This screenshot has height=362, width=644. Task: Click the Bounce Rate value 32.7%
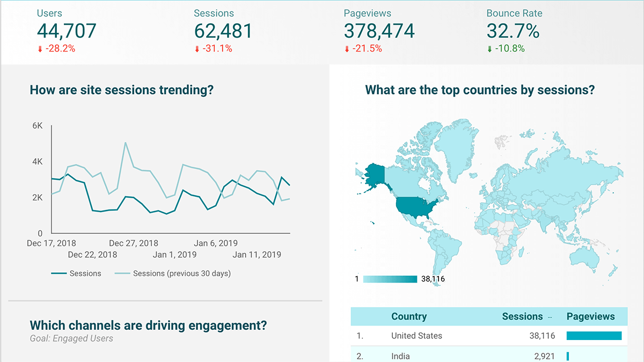click(x=513, y=31)
